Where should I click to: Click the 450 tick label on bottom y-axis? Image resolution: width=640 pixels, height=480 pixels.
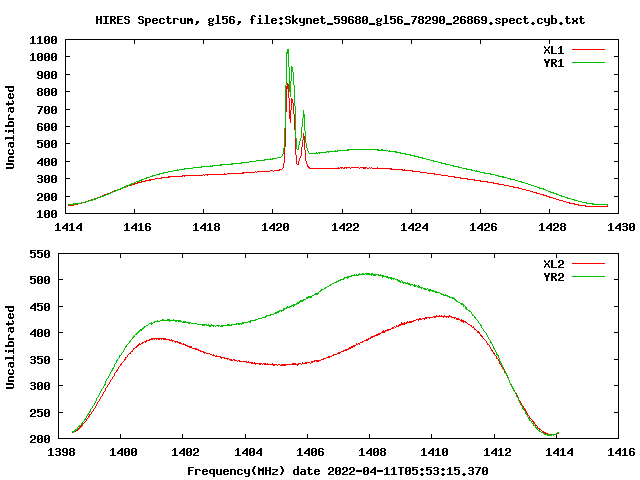(40, 307)
